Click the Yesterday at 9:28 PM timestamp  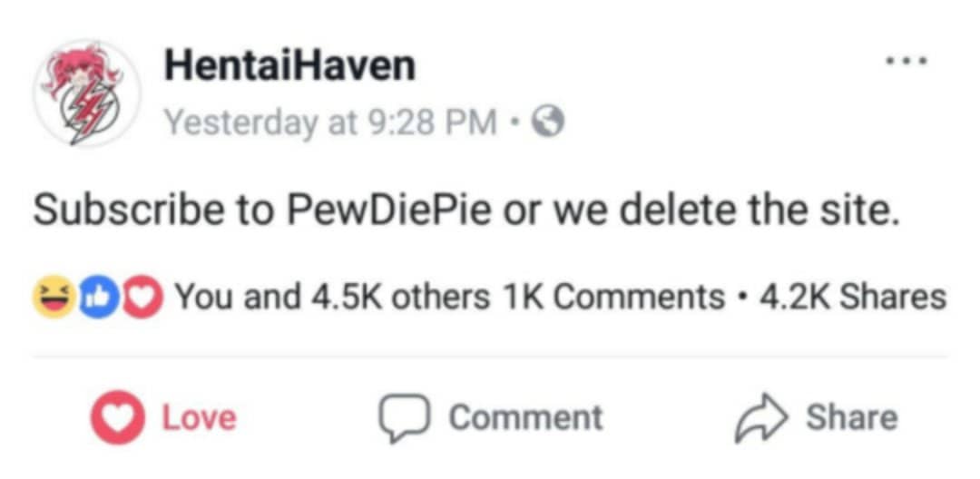pos(329,122)
